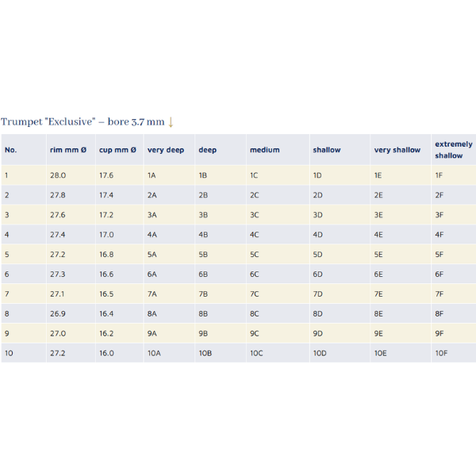476x476 pixels.
Task: Click the "cup mm Ø" column header
Action: click(x=117, y=150)
